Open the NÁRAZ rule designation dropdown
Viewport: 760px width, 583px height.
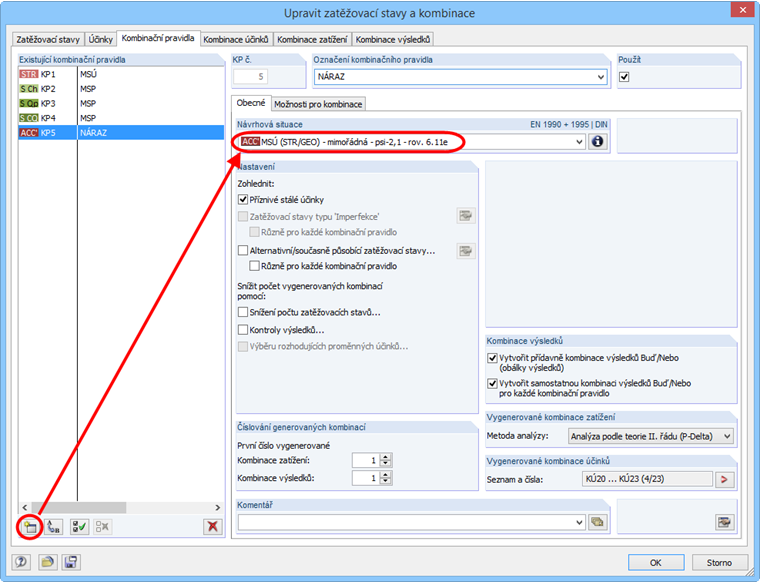(601, 77)
